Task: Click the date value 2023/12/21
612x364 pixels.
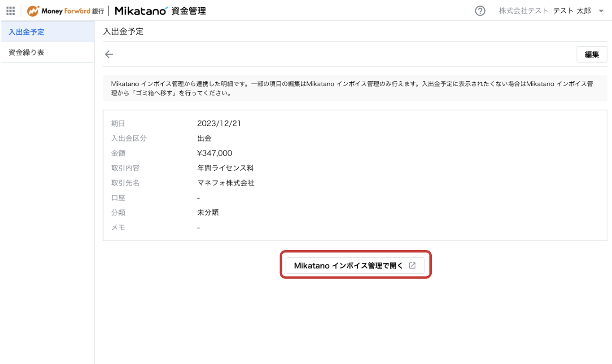Action: [x=219, y=124]
